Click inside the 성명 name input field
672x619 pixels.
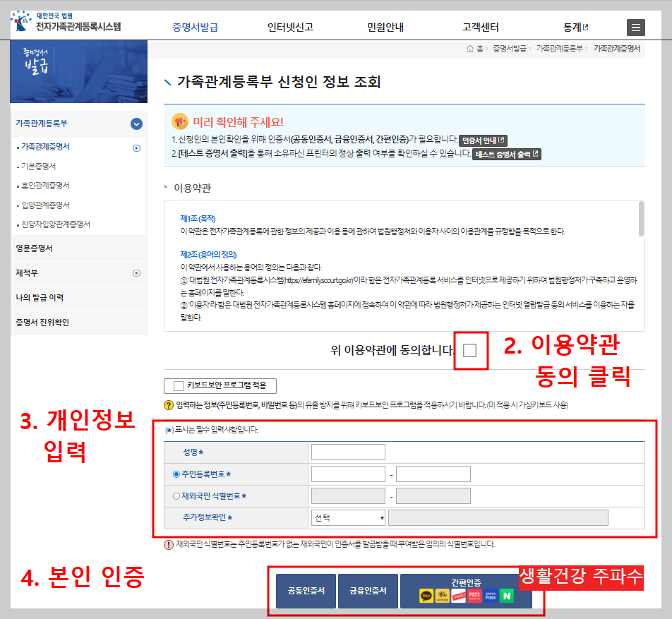coord(347,452)
